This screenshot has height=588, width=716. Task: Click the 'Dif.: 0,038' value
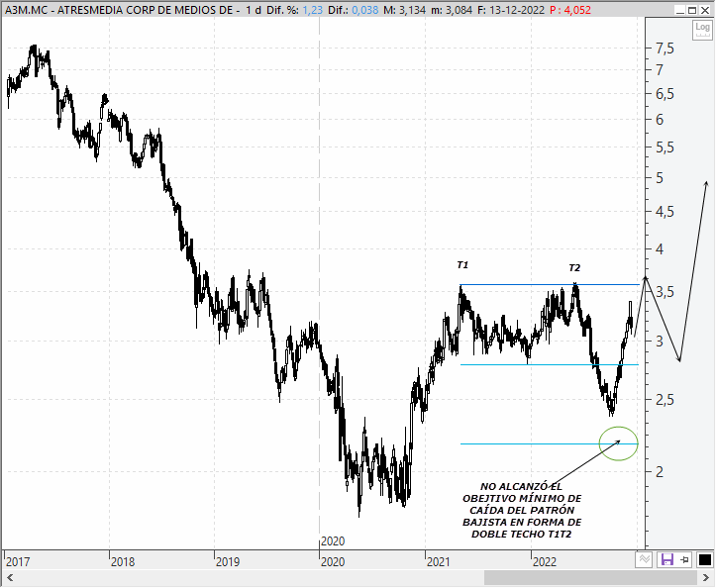coord(353,10)
